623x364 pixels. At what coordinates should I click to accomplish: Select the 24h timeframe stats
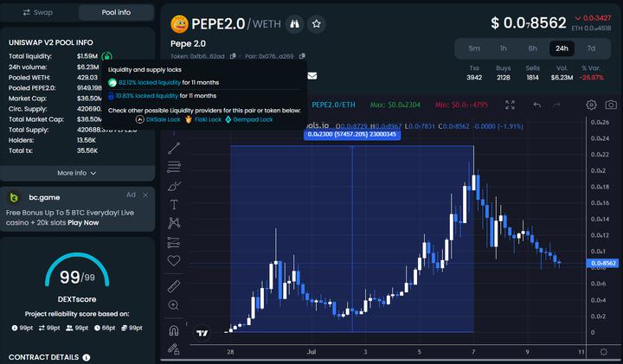point(562,48)
